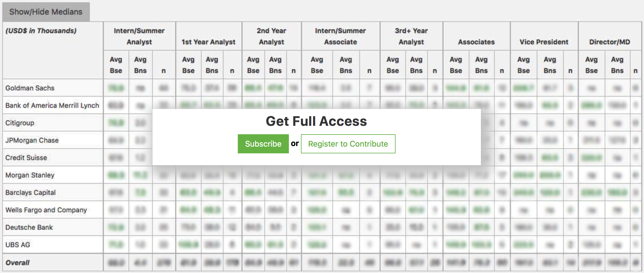Click the Citigroup company name

tap(20, 123)
